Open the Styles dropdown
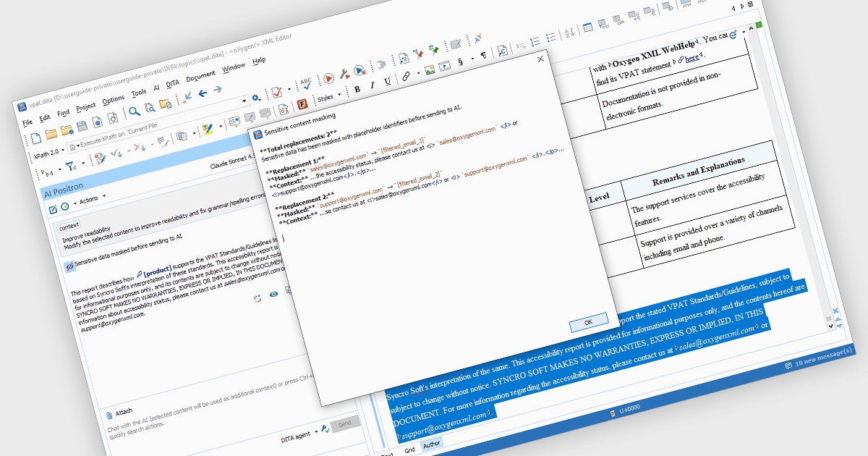The height and width of the screenshot is (456, 868). (329, 97)
